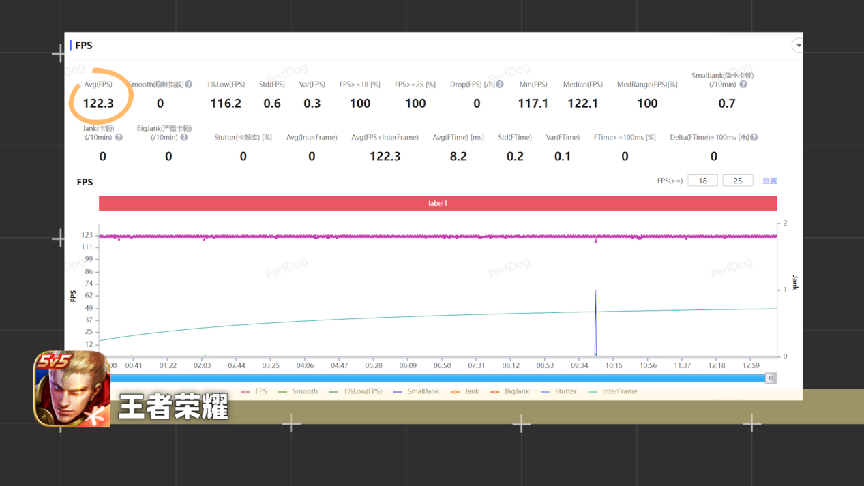Click the blue reset link beside the threshold fields
This screenshot has width=864, height=486.
(769, 181)
